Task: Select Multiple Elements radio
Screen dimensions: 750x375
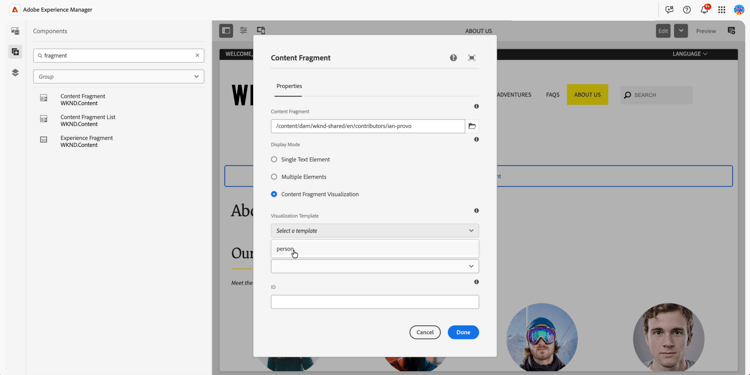Action: (274, 177)
